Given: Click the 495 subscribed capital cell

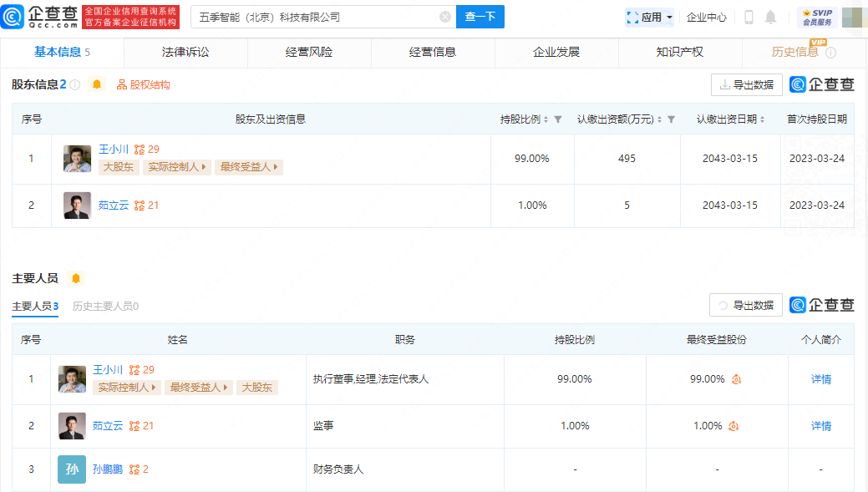Looking at the screenshot, I should click(627, 159).
